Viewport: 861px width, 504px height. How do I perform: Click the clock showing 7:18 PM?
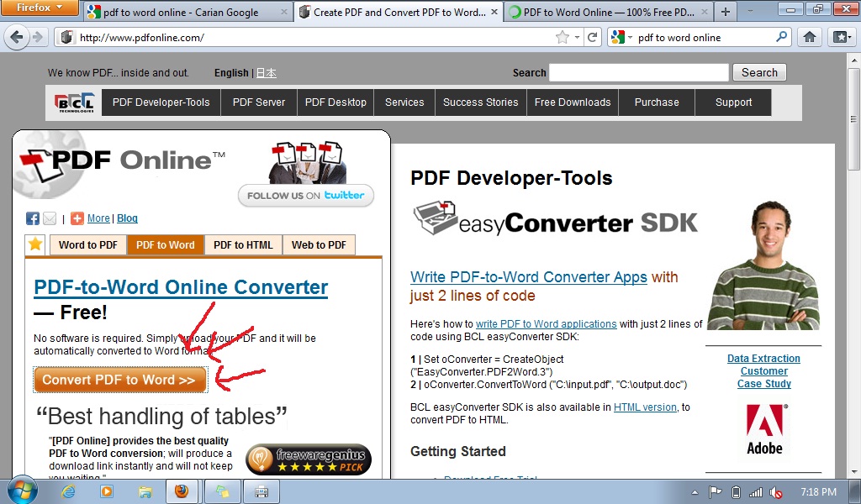click(x=818, y=492)
